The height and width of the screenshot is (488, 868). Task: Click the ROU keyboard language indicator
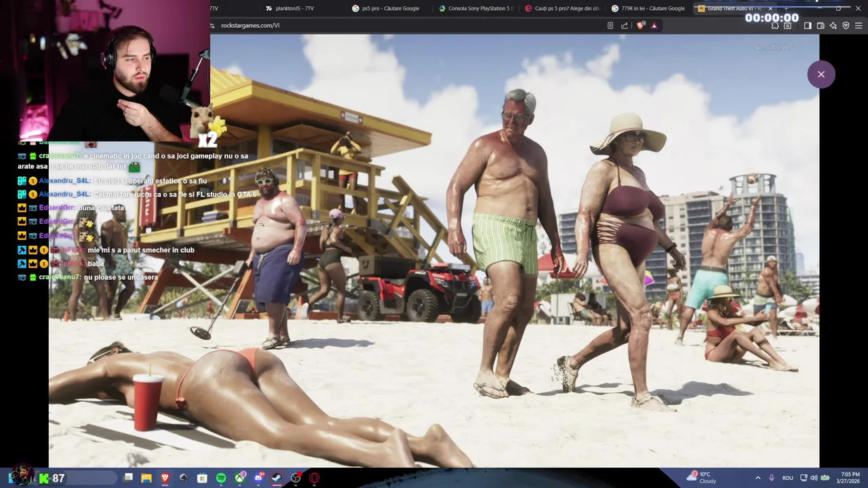pos(787,478)
